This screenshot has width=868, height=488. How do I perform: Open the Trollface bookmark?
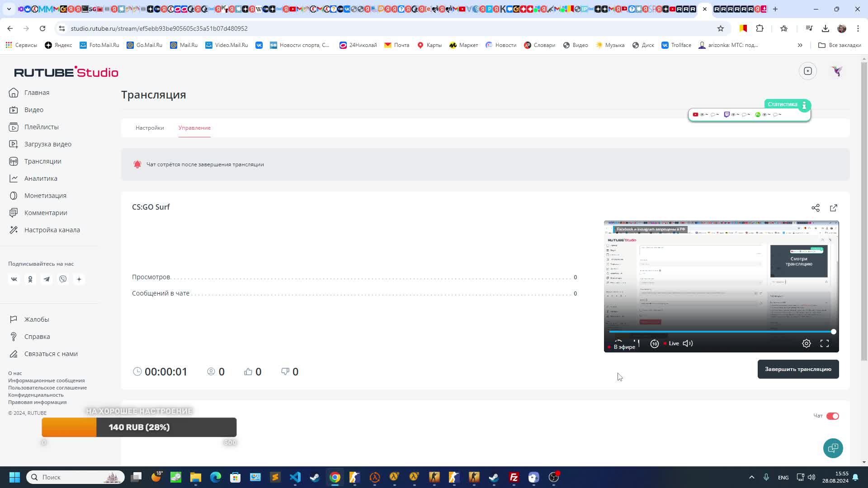click(676, 45)
